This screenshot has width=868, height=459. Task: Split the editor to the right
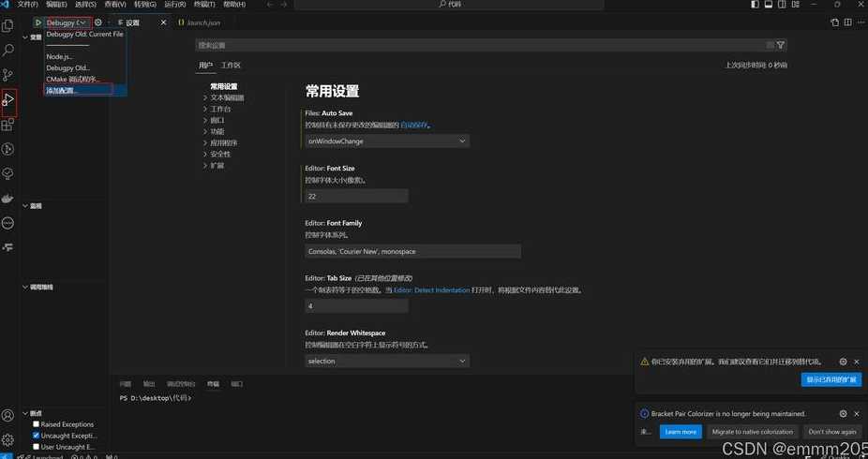(847, 22)
